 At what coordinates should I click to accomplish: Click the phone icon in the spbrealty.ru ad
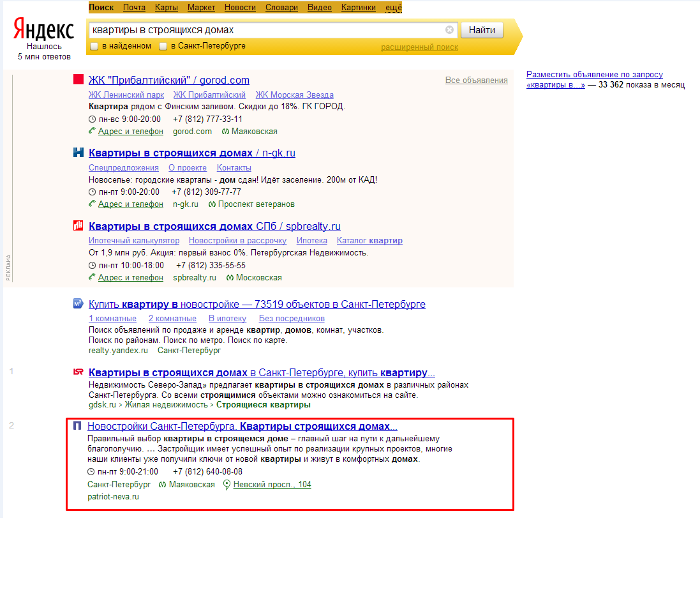pos(92,277)
